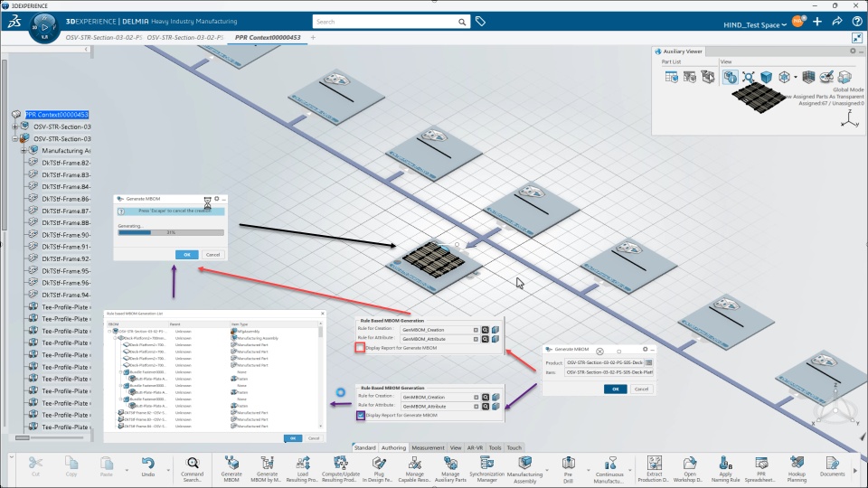Switch to the Tools toolbar tab

click(x=495, y=447)
